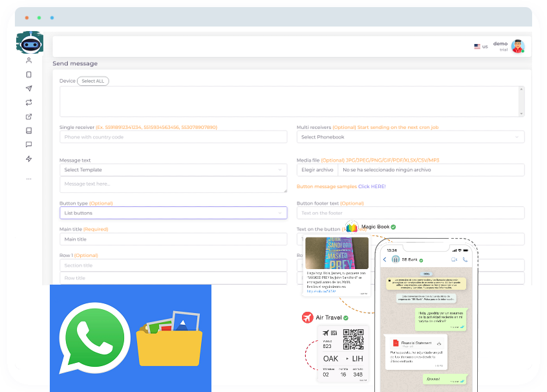The height and width of the screenshot is (392, 547).
Task: Focus the Message text here textarea
Action: click(173, 184)
